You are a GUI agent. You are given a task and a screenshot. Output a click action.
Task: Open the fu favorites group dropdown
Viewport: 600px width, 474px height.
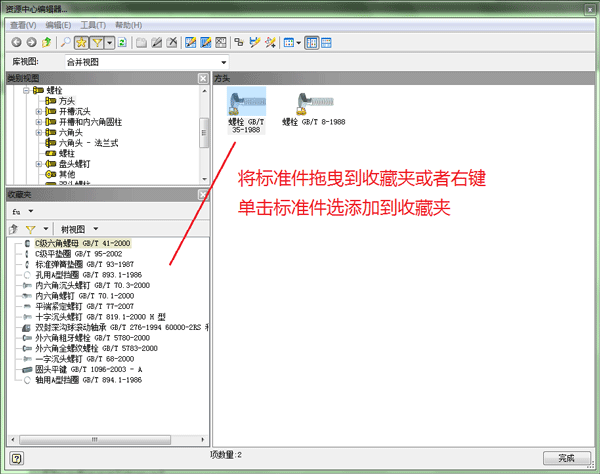pos(31,211)
